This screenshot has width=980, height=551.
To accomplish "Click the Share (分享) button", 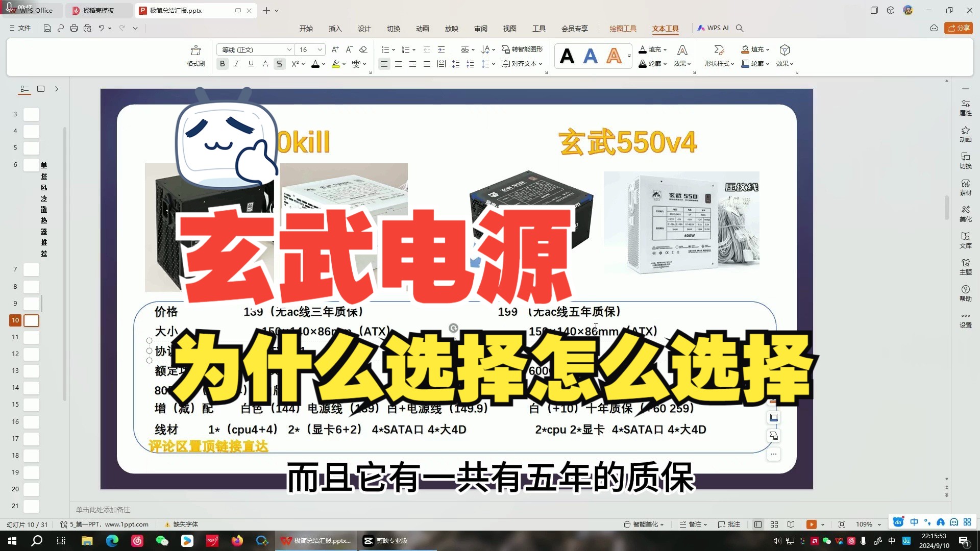I will [958, 28].
